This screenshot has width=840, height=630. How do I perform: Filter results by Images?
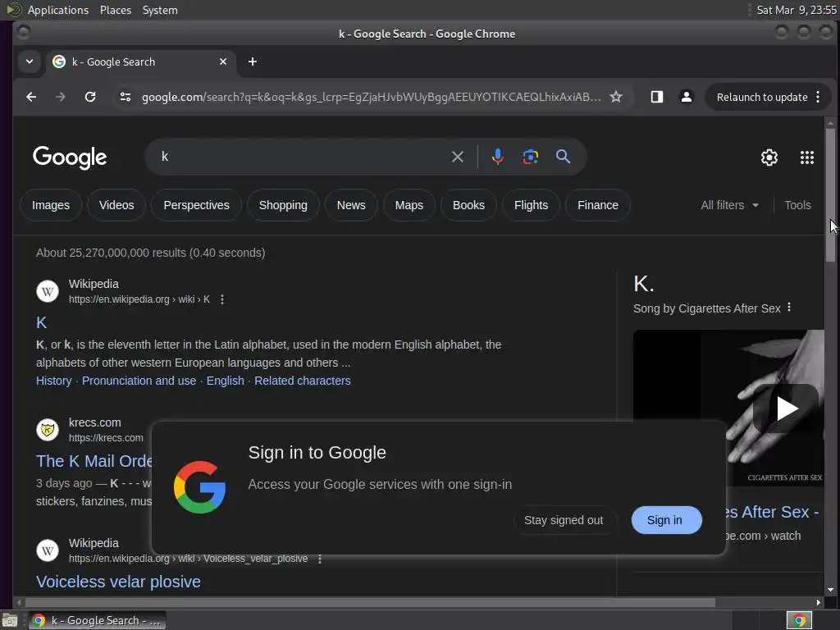coord(51,205)
